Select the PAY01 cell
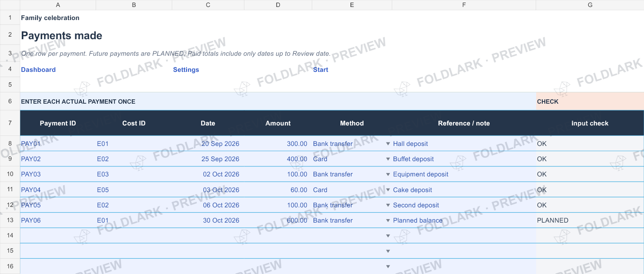 pyautogui.click(x=58, y=144)
